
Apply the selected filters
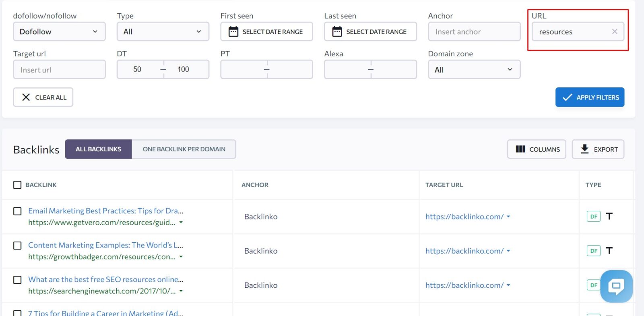click(590, 97)
